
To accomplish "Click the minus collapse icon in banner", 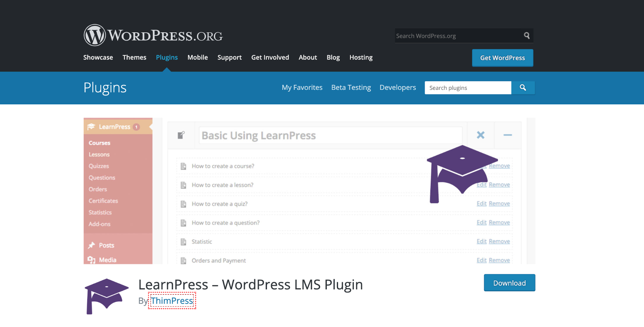I will click(507, 135).
